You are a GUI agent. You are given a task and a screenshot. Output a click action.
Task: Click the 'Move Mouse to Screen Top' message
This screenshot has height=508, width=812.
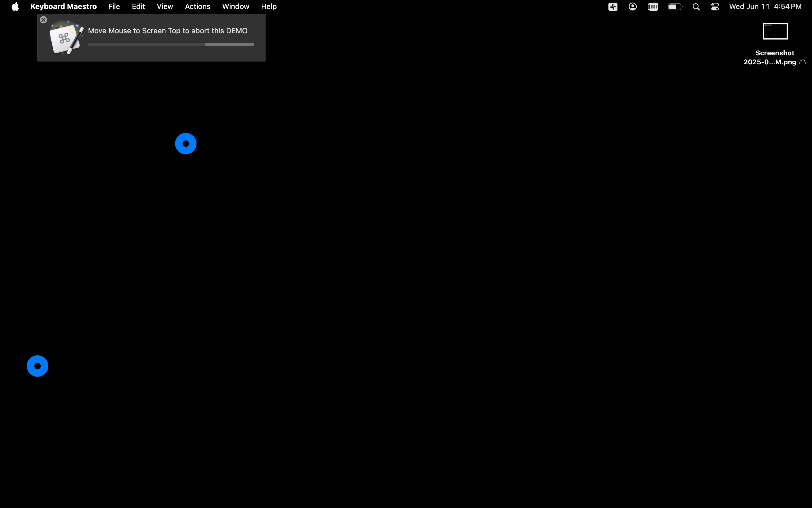(168, 31)
